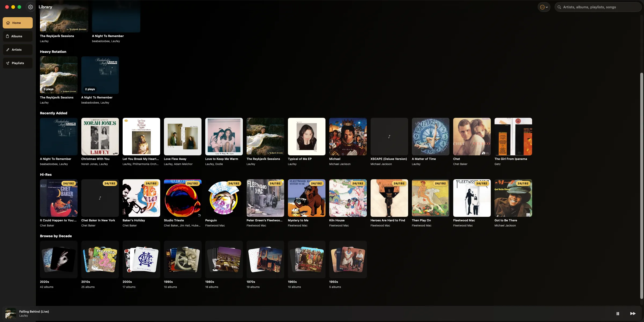The width and height of the screenshot is (644, 322).
Task: Open the Michael album cover
Action: pyautogui.click(x=348, y=137)
